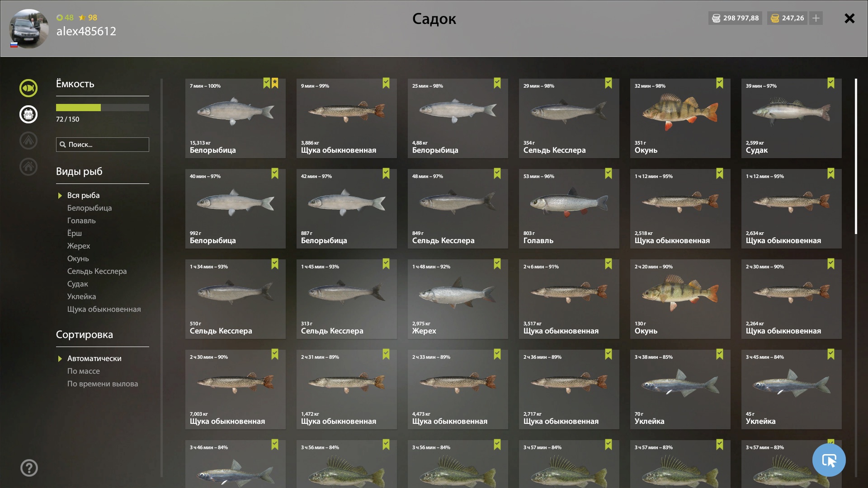Click the blue cursor floating button
This screenshot has height=488, width=868.
(829, 460)
